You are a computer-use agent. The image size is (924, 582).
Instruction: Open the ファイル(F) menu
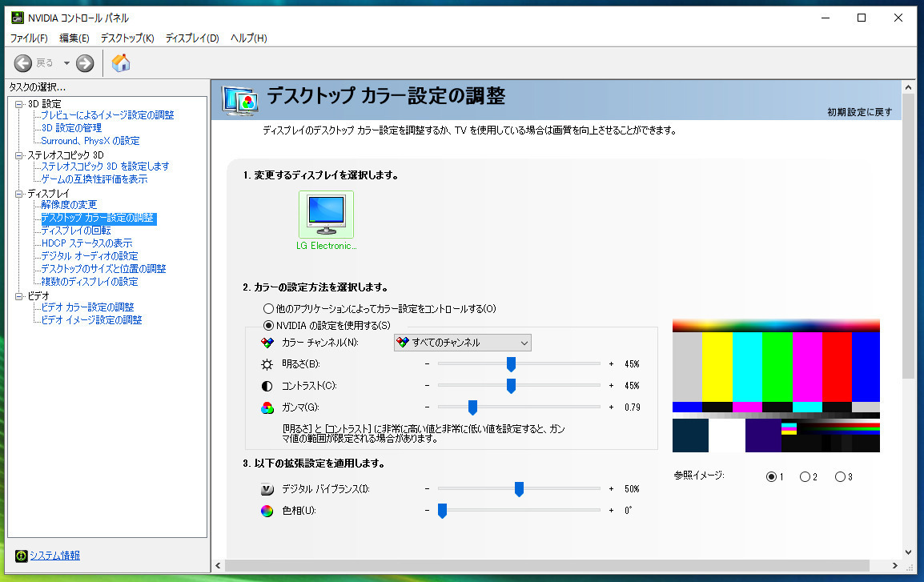[x=29, y=38]
